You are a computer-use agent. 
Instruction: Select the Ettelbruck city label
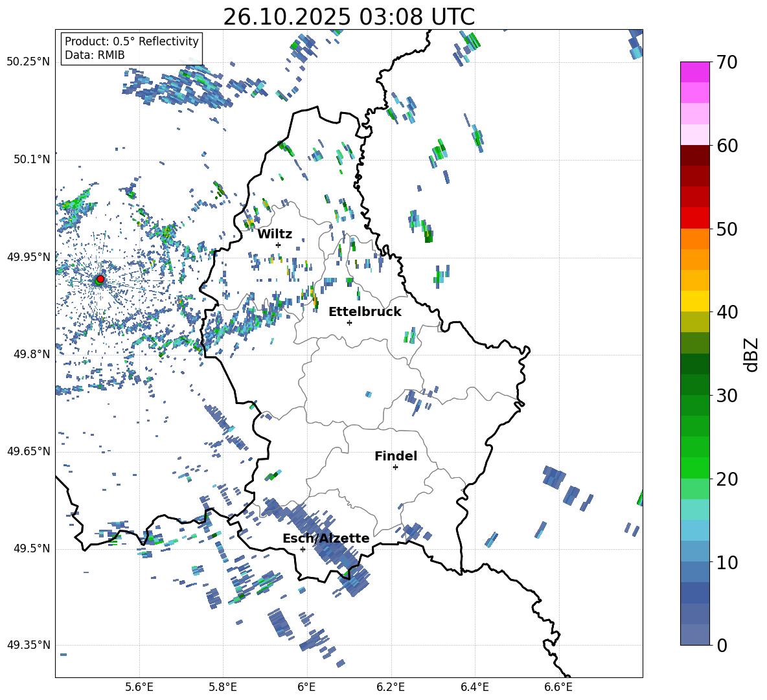(x=365, y=312)
